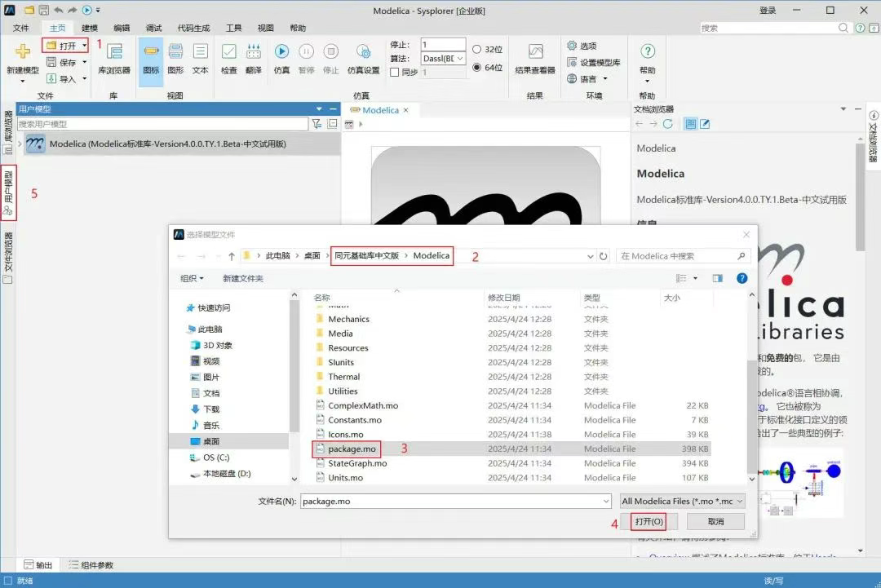This screenshot has width=881, height=588.
Task: Toggle the preview pane in file dialog
Action: (718, 278)
